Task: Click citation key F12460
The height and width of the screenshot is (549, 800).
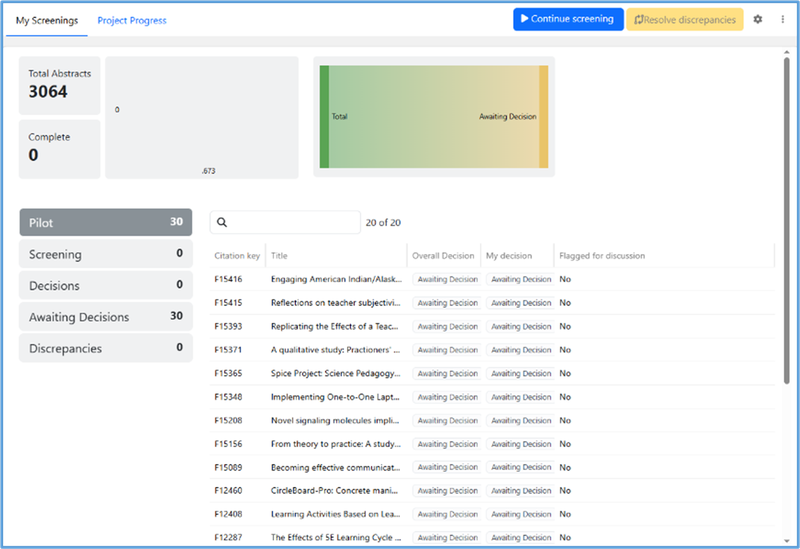Action: pyautogui.click(x=228, y=490)
